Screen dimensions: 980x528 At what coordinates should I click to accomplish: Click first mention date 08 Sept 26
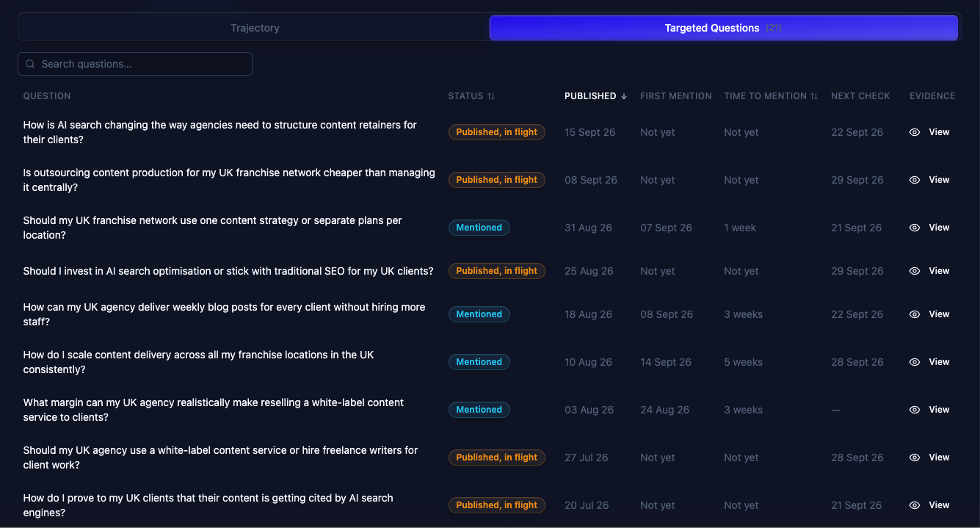(x=667, y=314)
